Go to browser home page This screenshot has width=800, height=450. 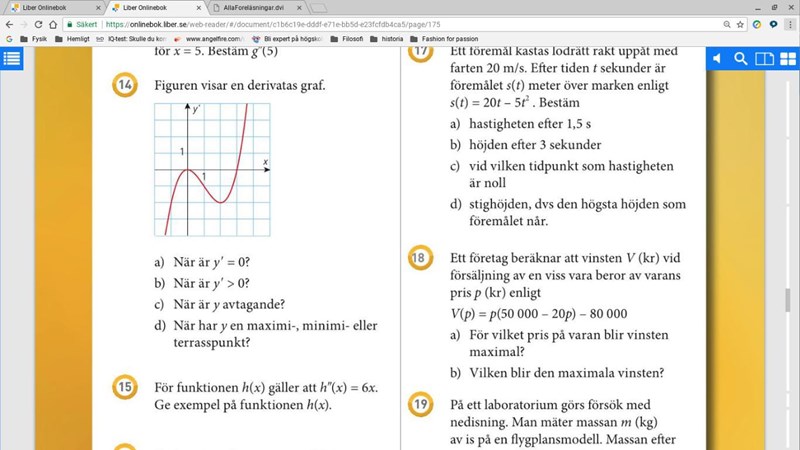tap(54, 24)
